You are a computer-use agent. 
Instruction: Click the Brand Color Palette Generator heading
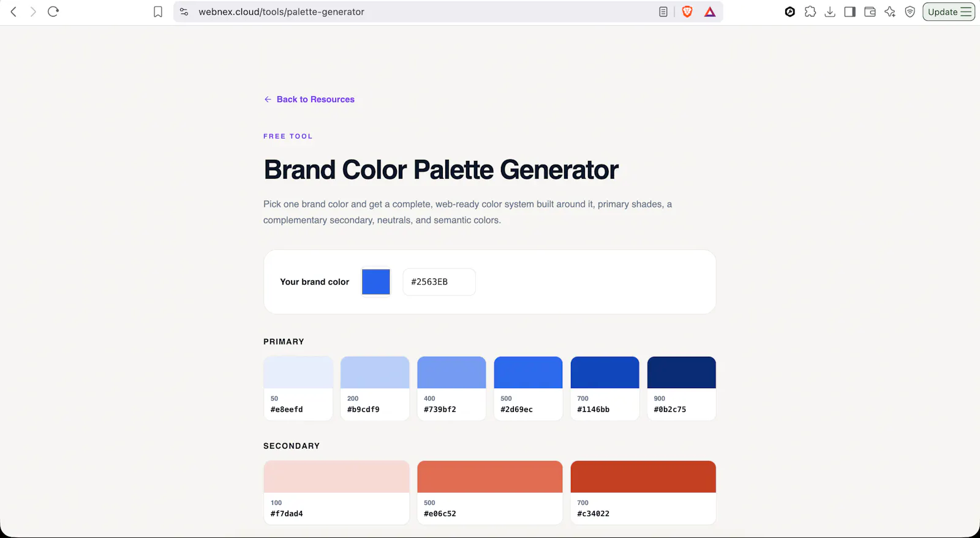(x=441, y=170)
